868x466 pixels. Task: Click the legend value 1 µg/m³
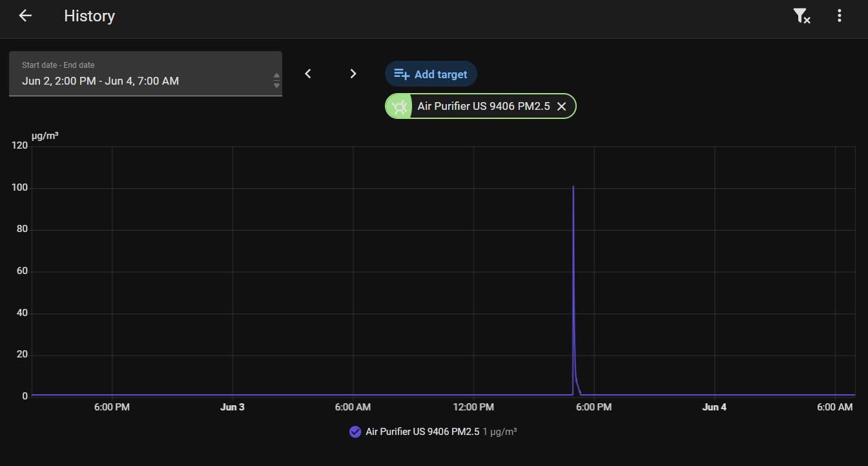(499, 432)
